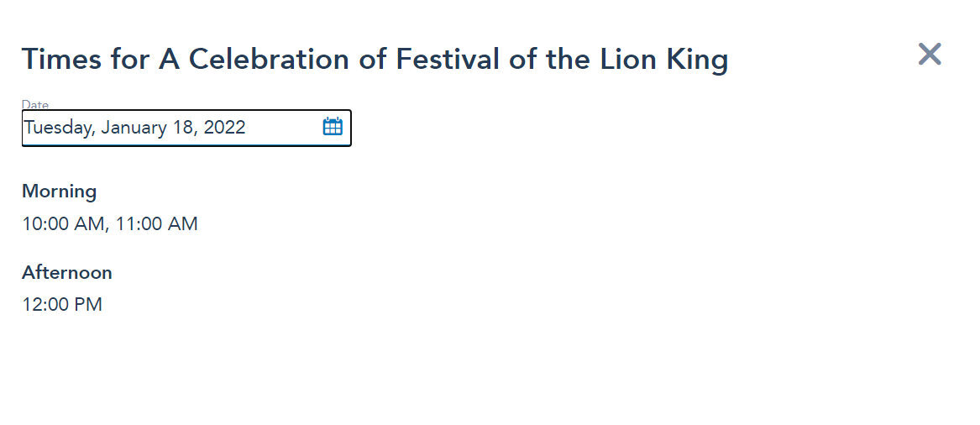Select the 10:00 AM show time
This screenshot has height=425, width=980.
[62, 224]
